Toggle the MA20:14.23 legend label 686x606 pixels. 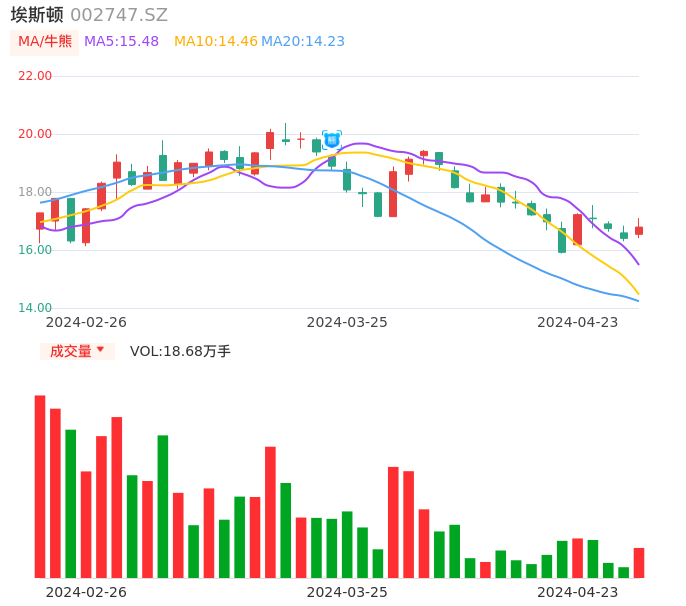click(303, 42)
